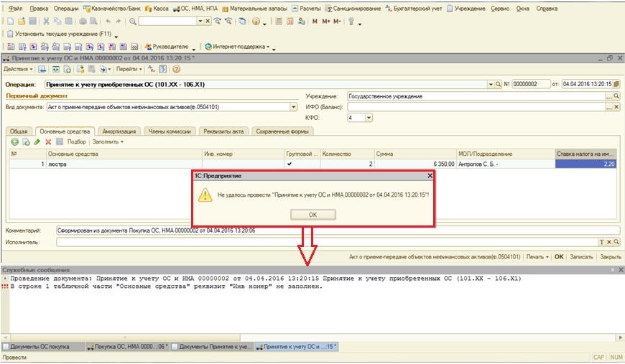Click the calendar icon beside the date field
625x364 pixels.
616,84
